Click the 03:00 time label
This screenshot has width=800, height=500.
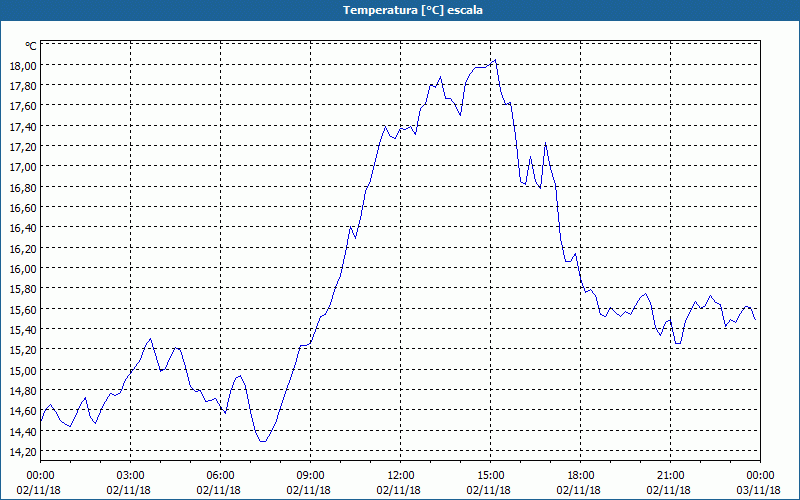(x=130, y=476)
